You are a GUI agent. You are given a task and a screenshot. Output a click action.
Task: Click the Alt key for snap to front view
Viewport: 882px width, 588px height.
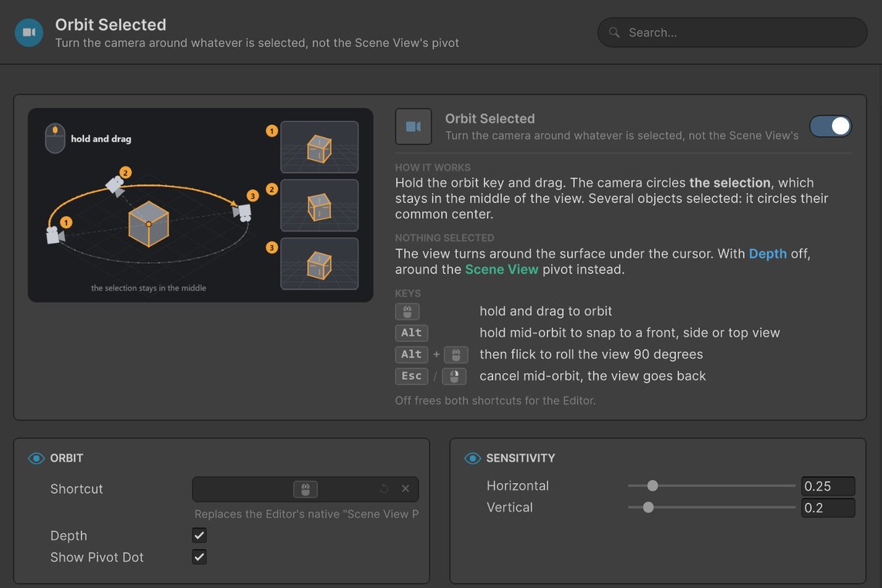[411, 333]
